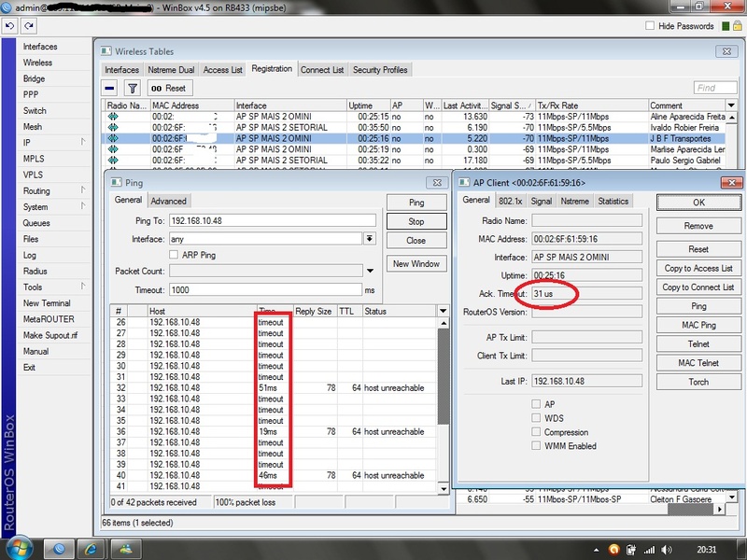Open Wireless in the sidebar menu
The image size is (747, 560).
(x=37, y=63)
